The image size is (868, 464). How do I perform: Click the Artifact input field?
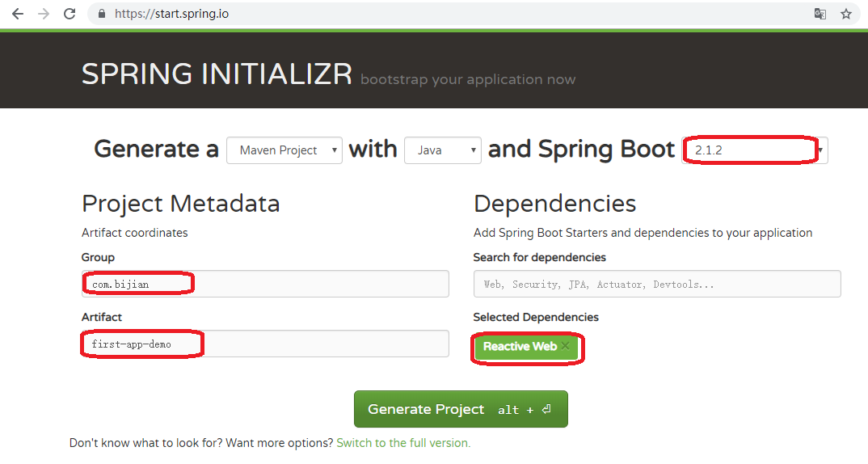coord(265,344)
